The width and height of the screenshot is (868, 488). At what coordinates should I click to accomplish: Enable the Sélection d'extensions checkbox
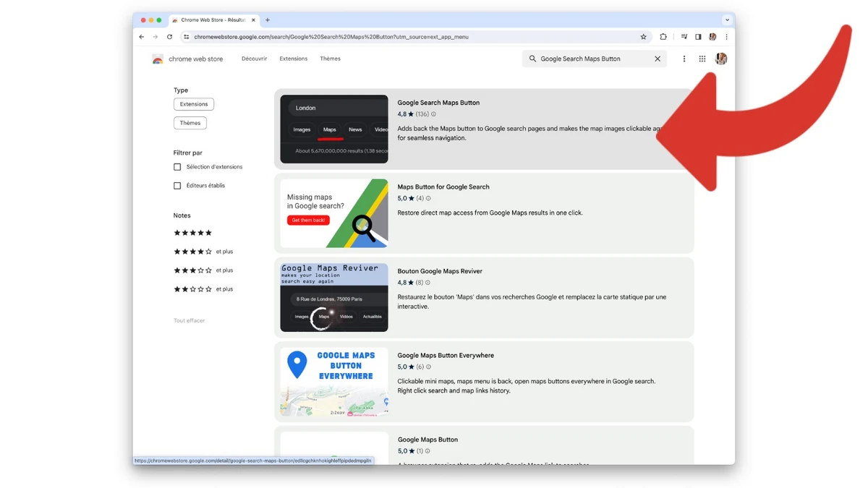177,167
